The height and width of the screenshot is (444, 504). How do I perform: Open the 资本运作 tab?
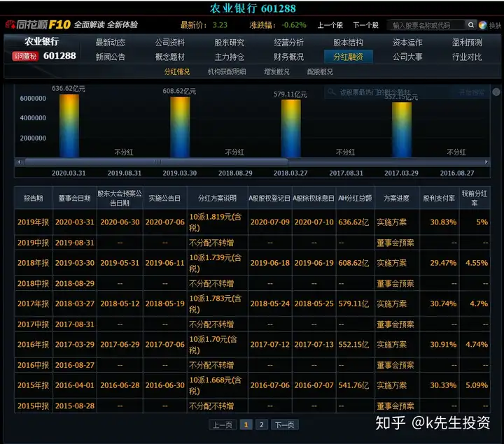407,43
